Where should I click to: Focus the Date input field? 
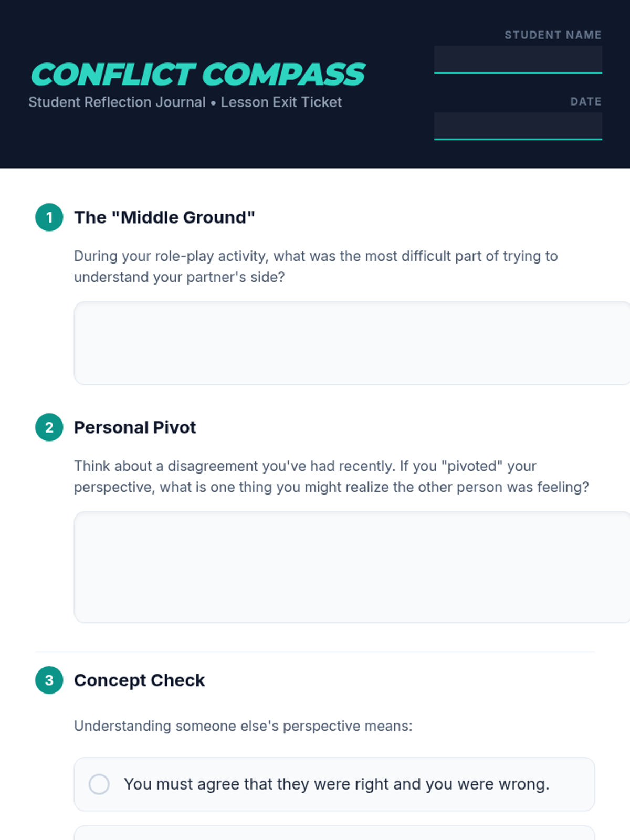518,127
